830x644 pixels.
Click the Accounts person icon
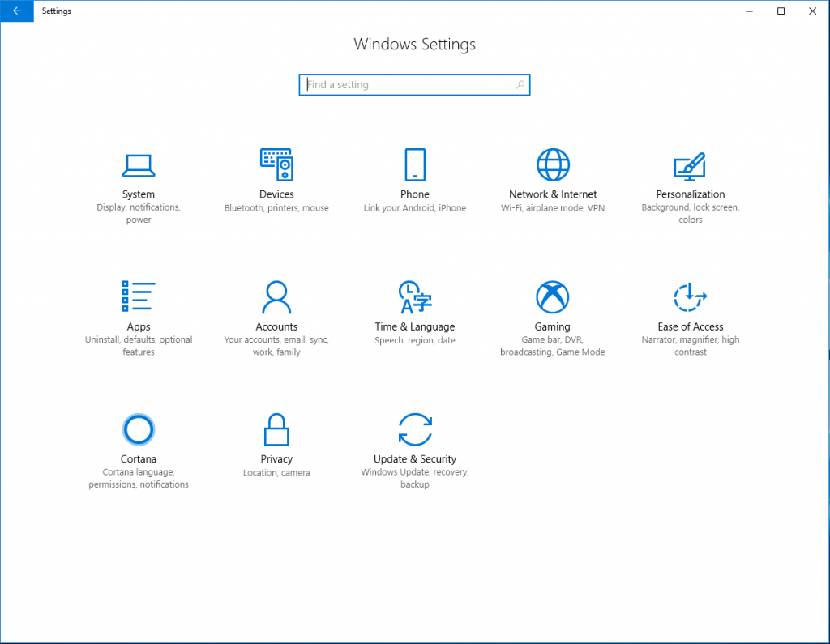[276, 296]
